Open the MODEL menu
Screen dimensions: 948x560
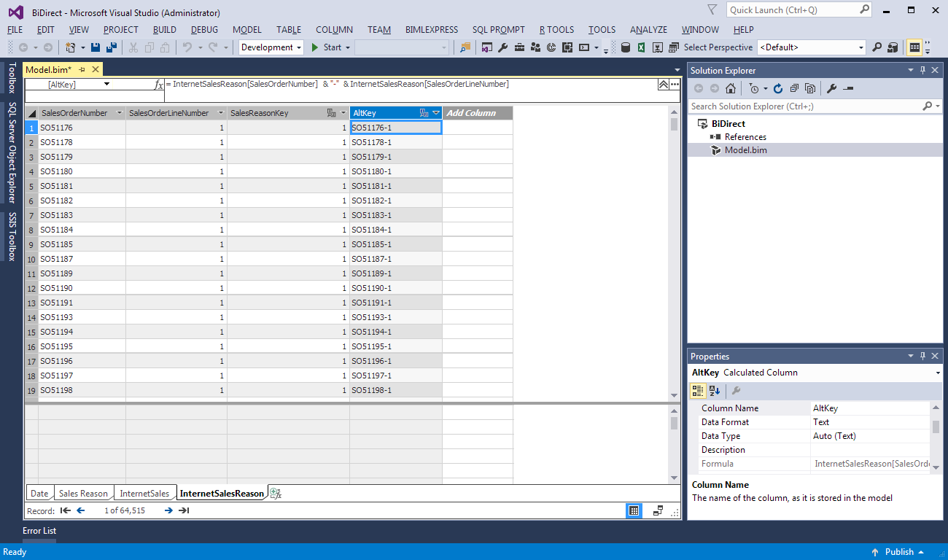tap(246, 30)
